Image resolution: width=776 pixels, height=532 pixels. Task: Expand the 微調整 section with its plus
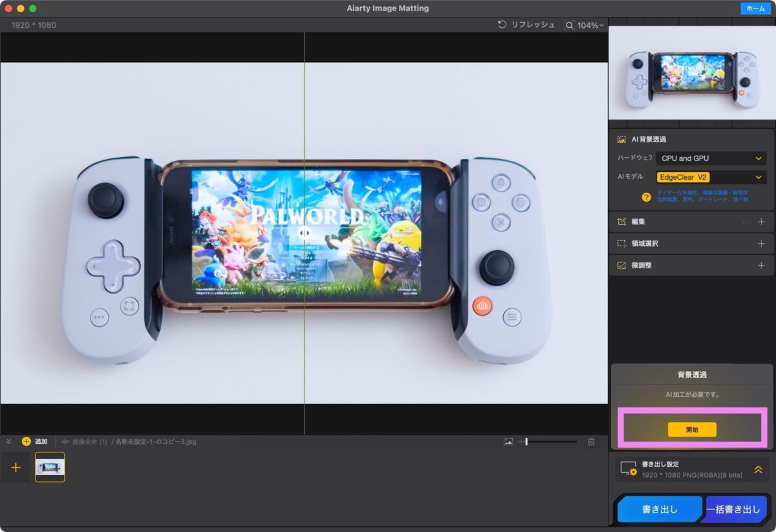(x=761, y=265)
